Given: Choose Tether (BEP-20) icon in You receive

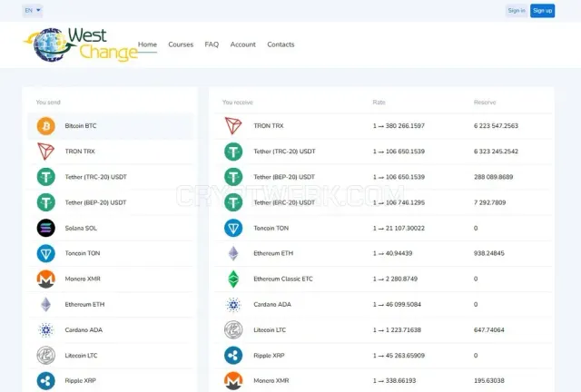Looking at the screenshot, I should pos(233,177).
